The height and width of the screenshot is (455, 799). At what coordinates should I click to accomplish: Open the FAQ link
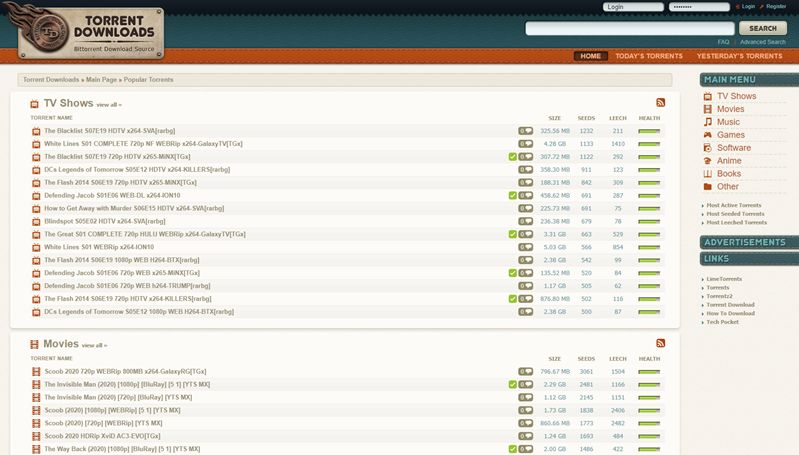pyautogui.click(x=723, y=42)
